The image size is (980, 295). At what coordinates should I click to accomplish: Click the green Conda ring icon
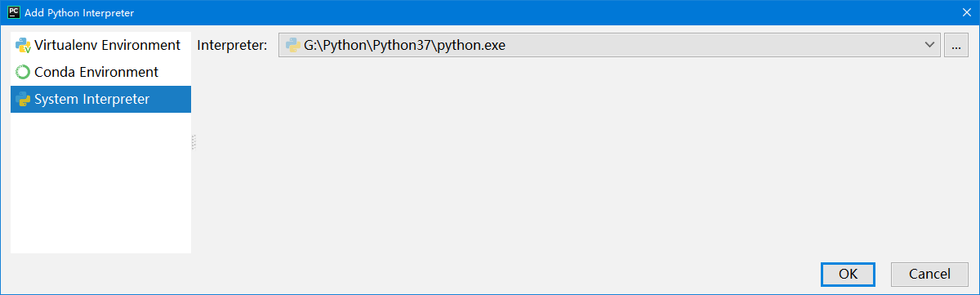pyautogui.click(x=23, y=72)
